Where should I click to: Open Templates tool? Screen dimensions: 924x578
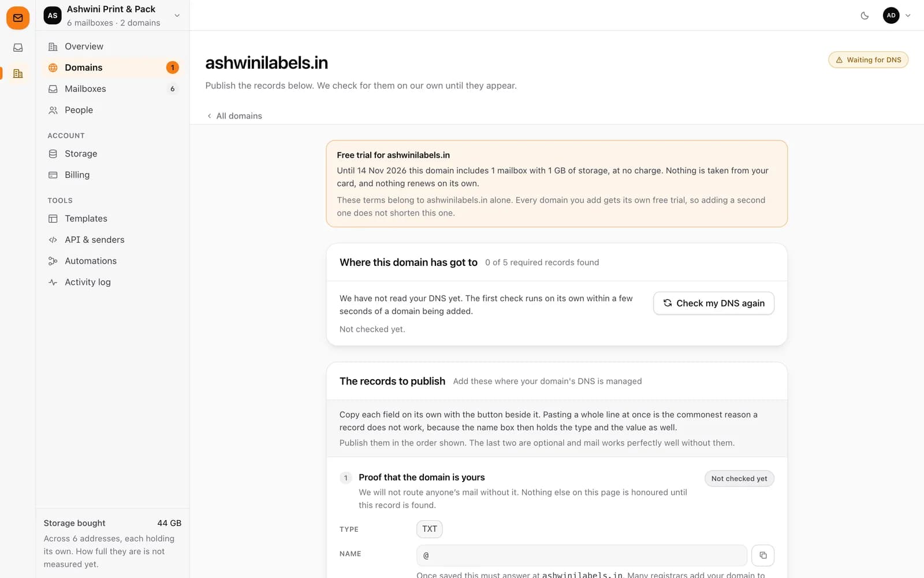tap(113, 218)
